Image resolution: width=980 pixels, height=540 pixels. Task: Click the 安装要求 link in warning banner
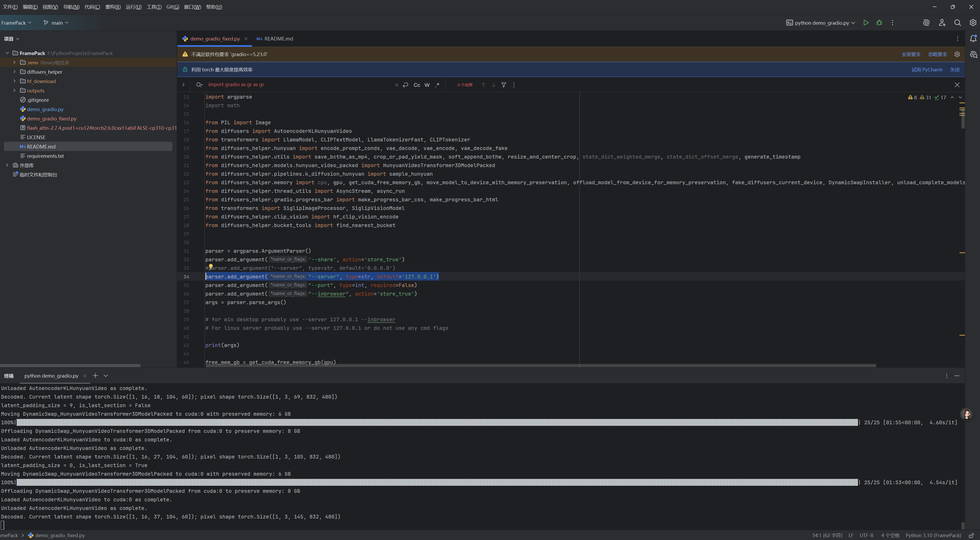(x=911, y=54)
